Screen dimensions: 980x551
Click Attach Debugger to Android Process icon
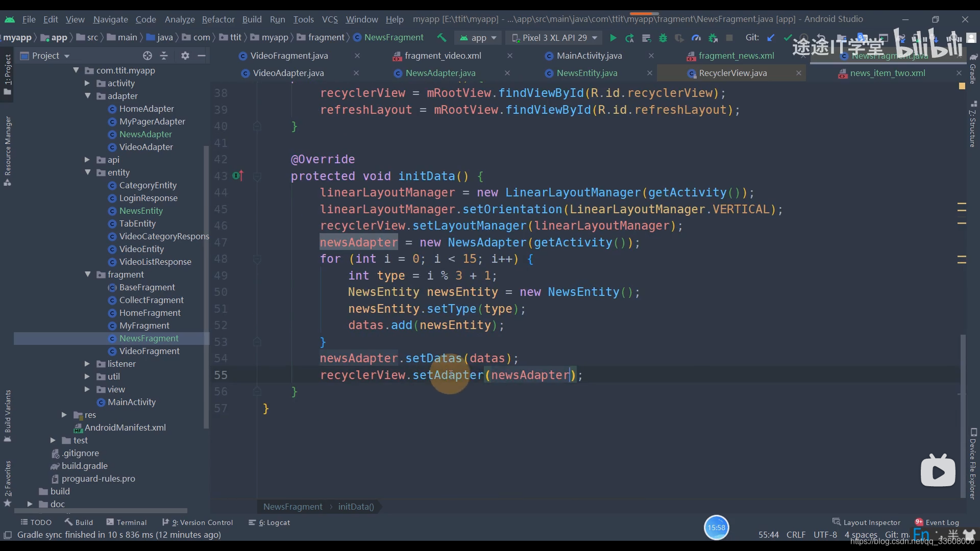click(x=713, y=38)
